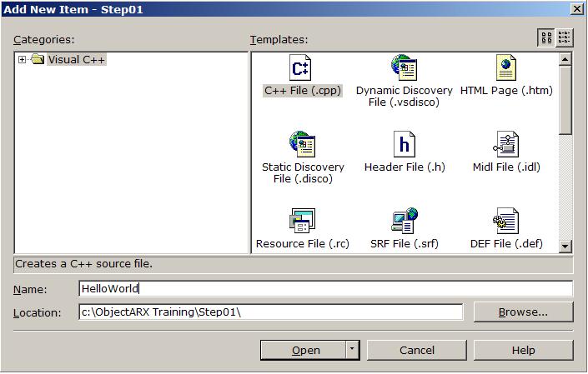This screenshot has width=588, height=374.
Task: Click the Location path text field
Action: click(x=271, y=312)
